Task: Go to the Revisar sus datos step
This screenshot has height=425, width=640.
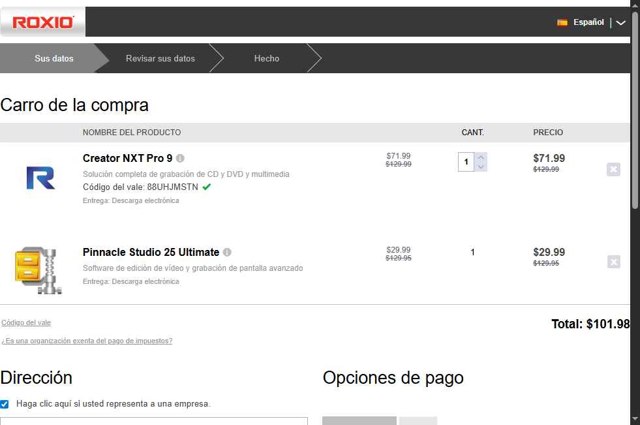Action: click(x=160, y=58)
